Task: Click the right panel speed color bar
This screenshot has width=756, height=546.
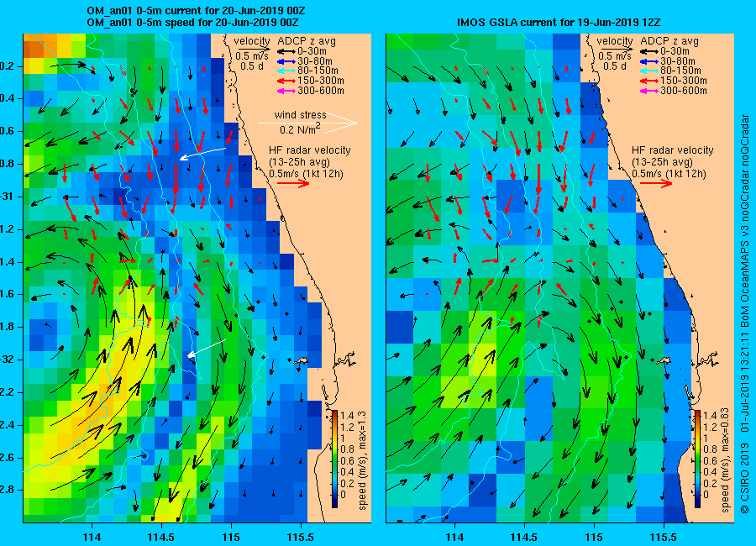Action: coord(697,459)
